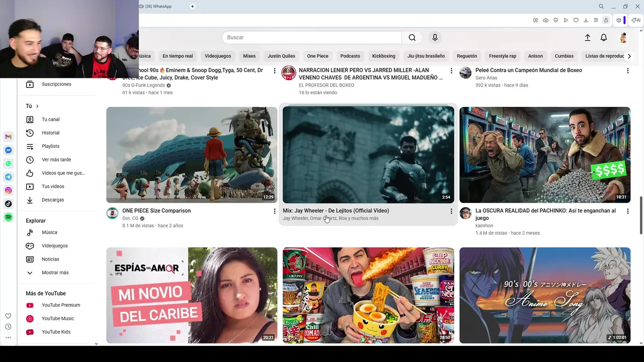Open browser bookmarks heart in sidebar bottom
Screen dimensions: 644x362
click(8, 316)
